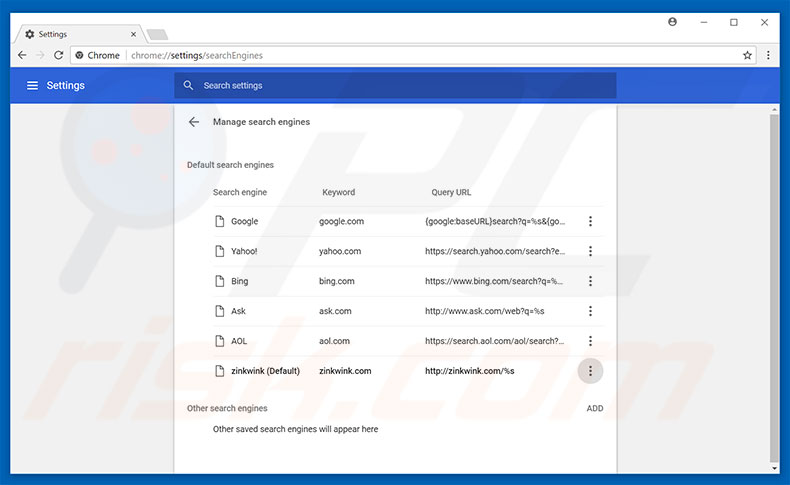Click the AOL row page icon
This screenshot has width=790, height=485.
(219, 341)
